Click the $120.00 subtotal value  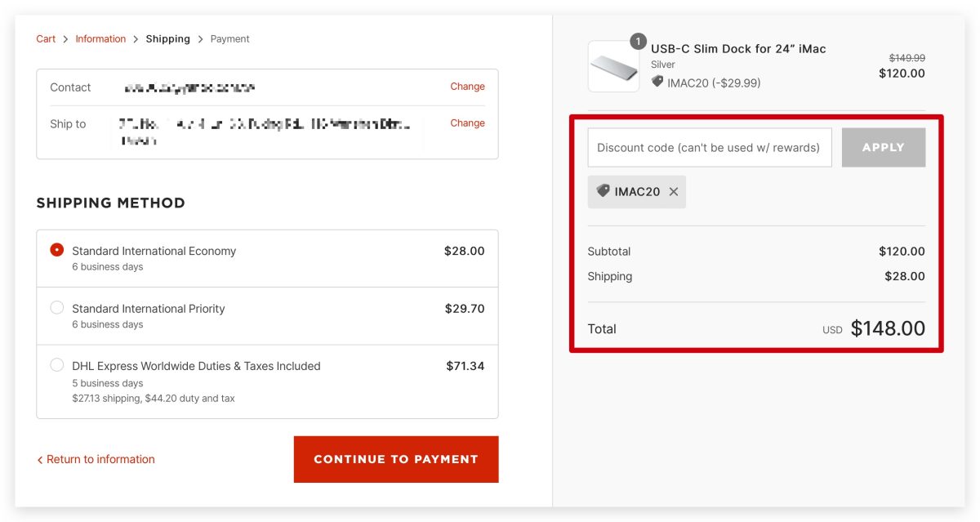[x=902, y=252]
